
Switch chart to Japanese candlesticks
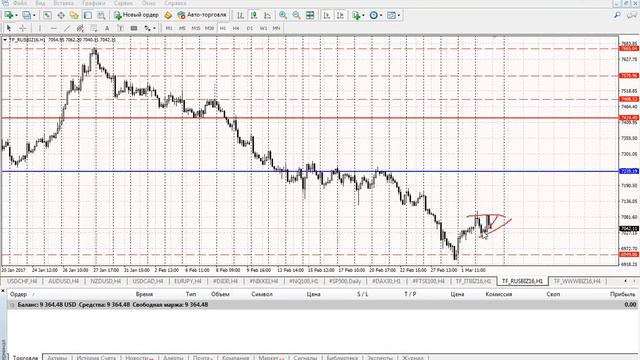254,16
